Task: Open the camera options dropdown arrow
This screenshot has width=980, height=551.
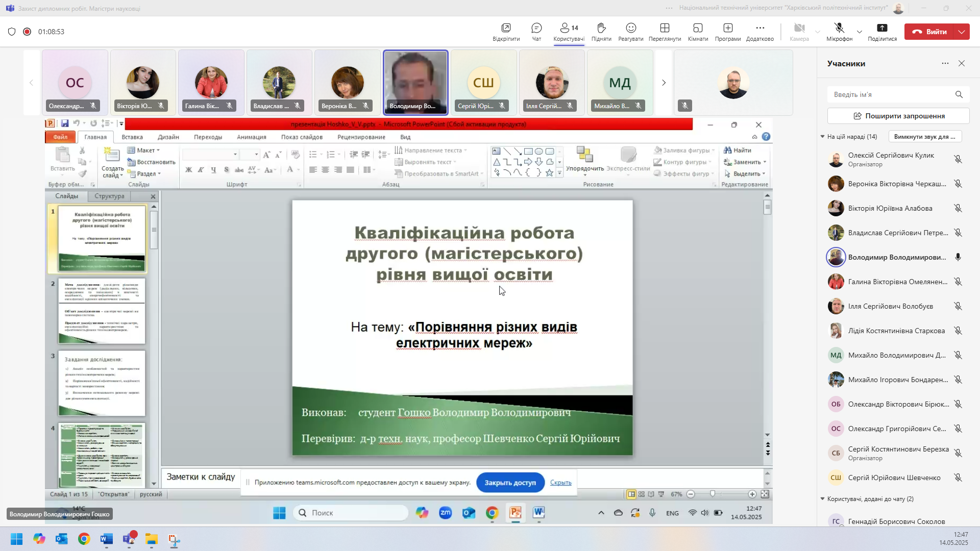Action: [818, 32]
